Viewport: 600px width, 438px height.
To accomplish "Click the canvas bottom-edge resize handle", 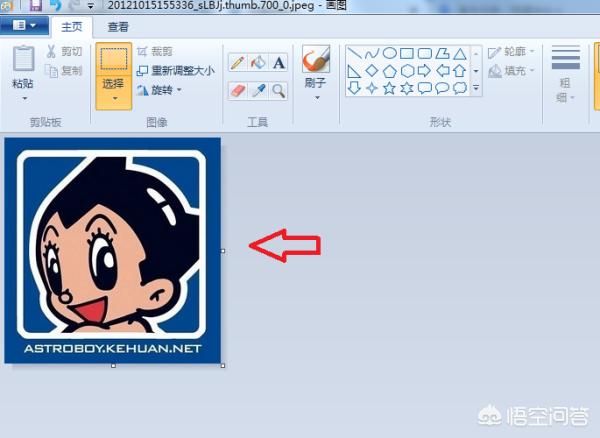I will (113, 366).
